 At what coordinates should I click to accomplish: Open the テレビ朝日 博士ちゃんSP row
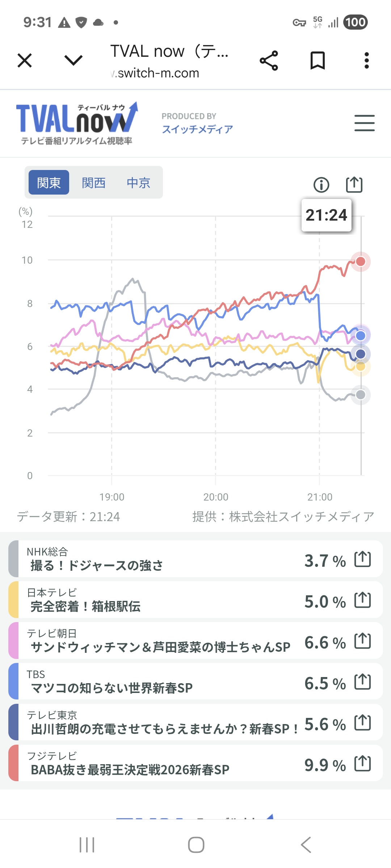coord(159,641)
